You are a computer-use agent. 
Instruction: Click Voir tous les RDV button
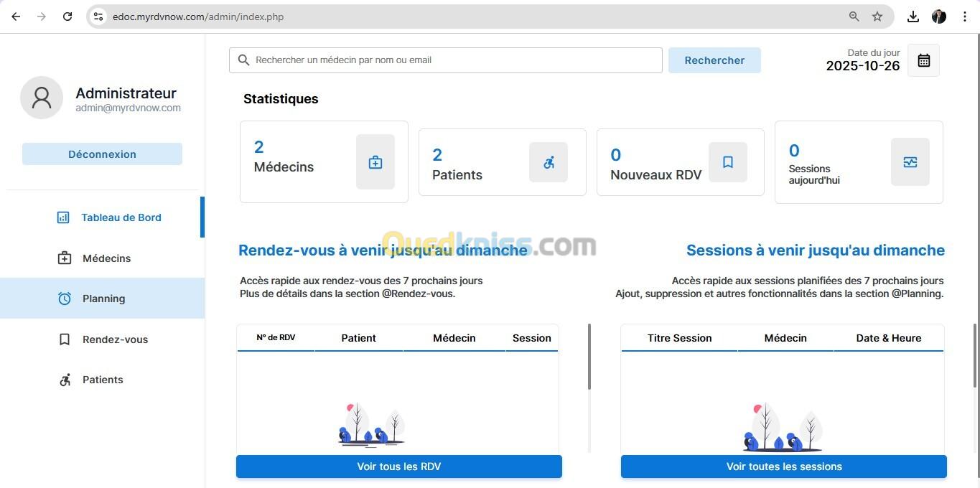point(398,466)
